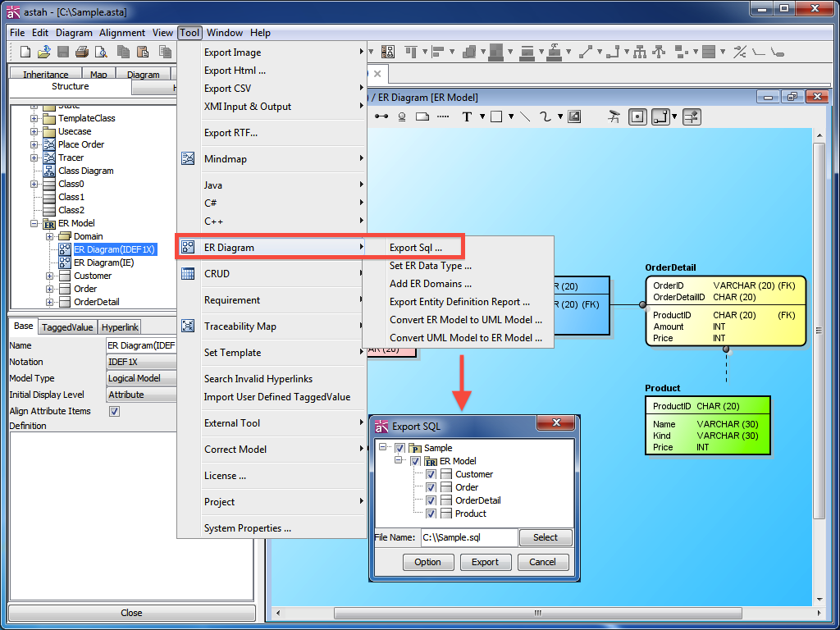The image size is (840, 630).
Task: Click the Line Color toolbar icon
Action: click(527, 52)
